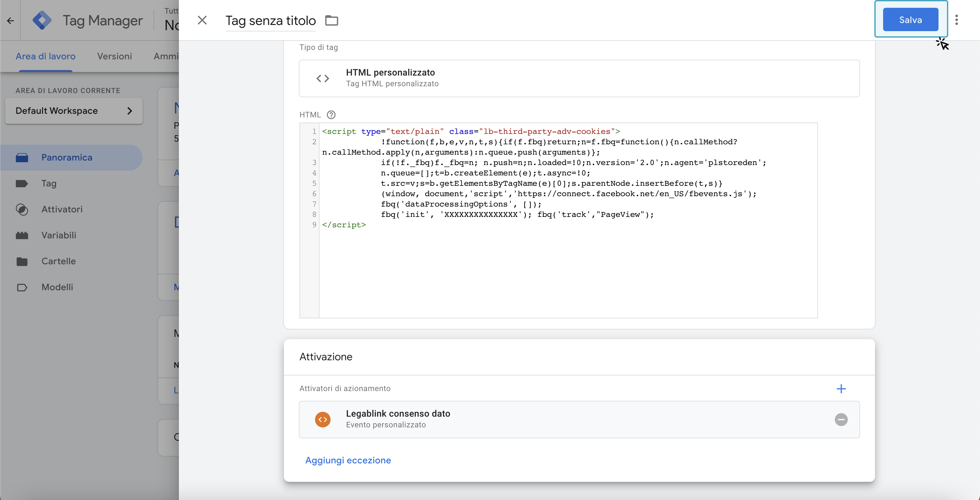The image size is (980, 500).
Task: Click the Tag Manager title text
Action: tap(103, 20)
